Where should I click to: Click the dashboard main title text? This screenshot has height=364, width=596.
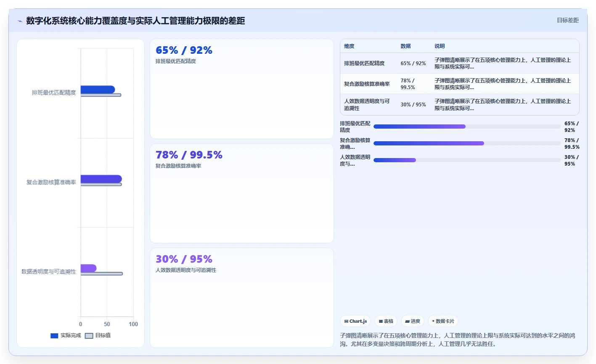coord(135,21)
